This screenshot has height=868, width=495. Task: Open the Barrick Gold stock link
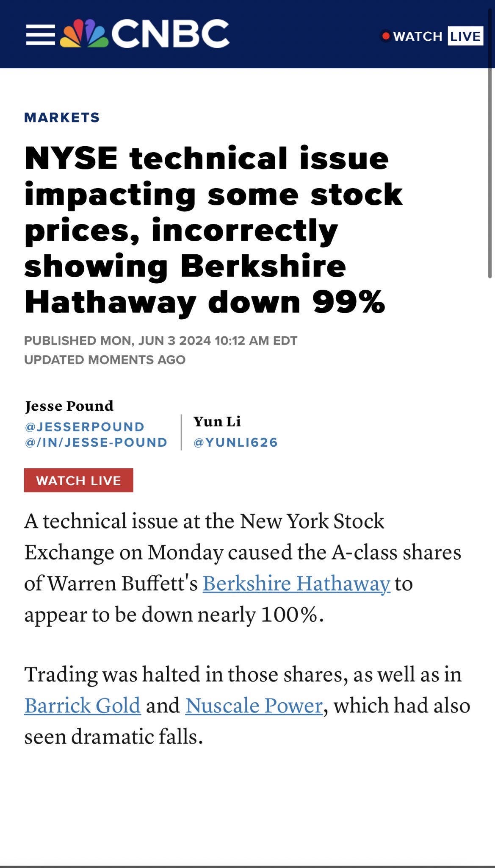[83, 706]
